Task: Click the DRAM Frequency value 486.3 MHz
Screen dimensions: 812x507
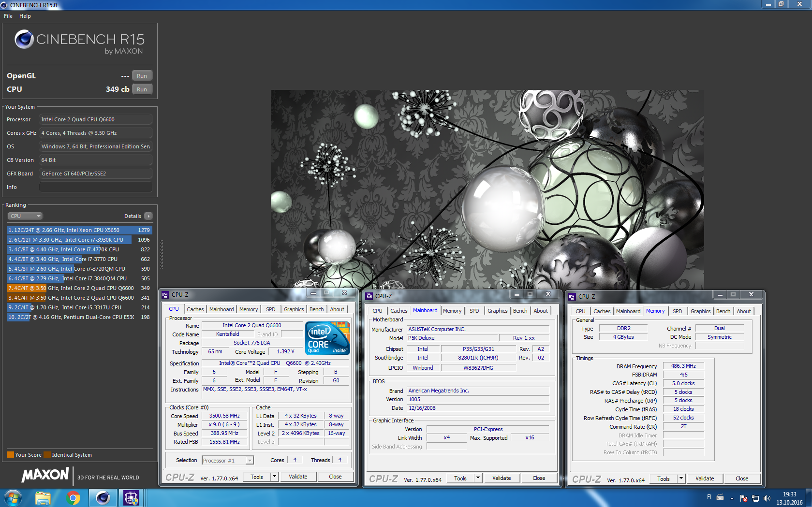Action: click(683, 366)
